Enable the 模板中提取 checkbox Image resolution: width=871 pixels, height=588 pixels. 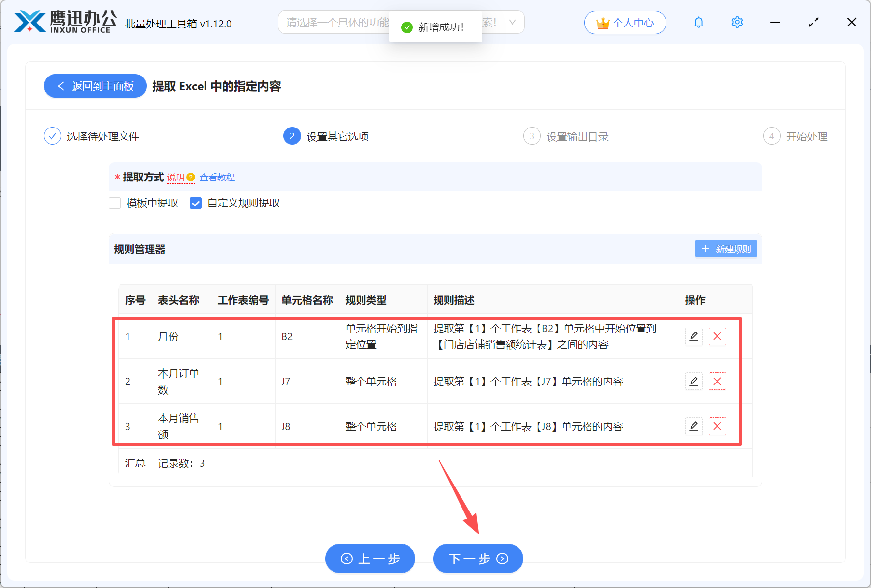[115, 203]
